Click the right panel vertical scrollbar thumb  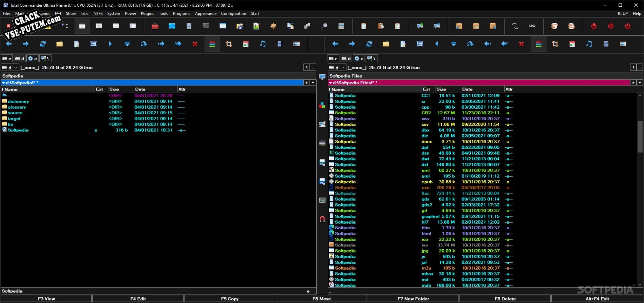[640, 136]
